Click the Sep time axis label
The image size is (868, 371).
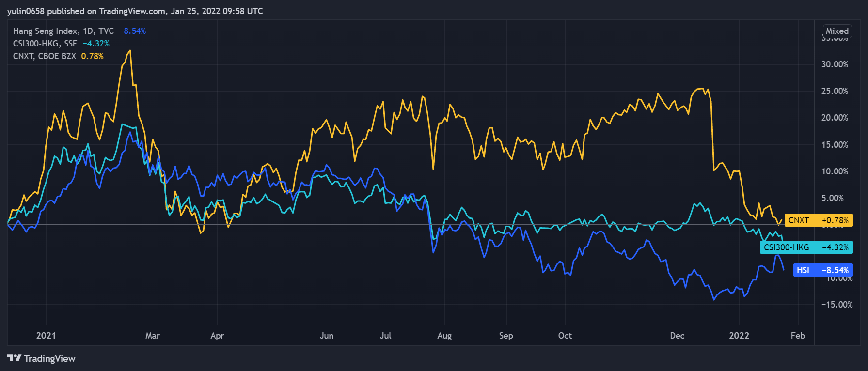pyautogui.click(x=506, y=336)
